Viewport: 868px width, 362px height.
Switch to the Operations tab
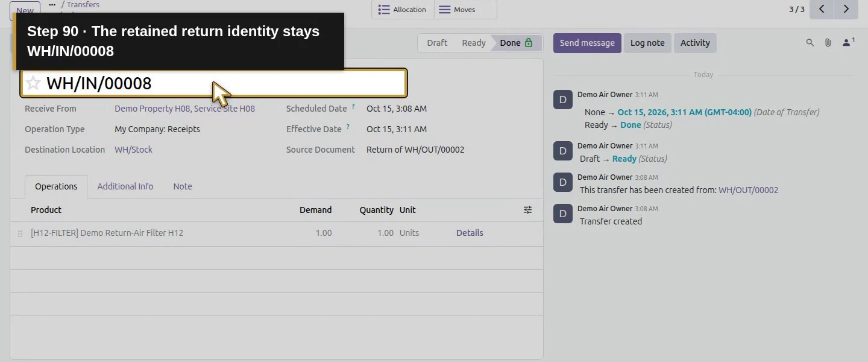click(56, 186)
